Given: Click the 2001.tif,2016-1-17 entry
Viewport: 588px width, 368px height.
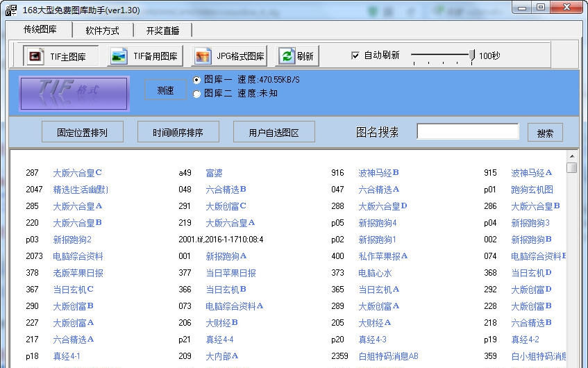Looking at the screenshot, I should 221,240.
